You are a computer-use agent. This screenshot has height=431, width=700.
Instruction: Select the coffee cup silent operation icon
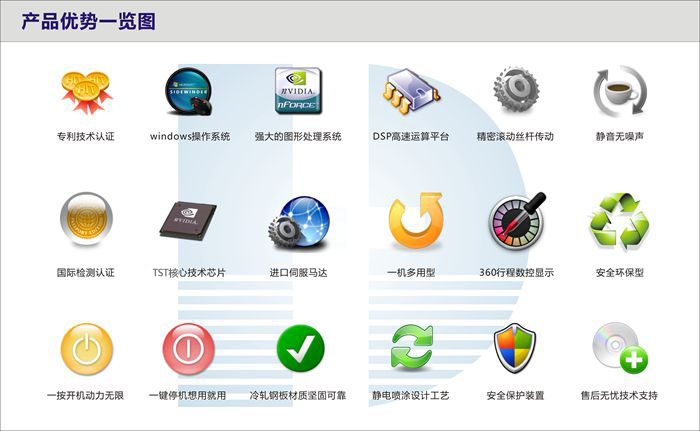[x=619, y=92]
